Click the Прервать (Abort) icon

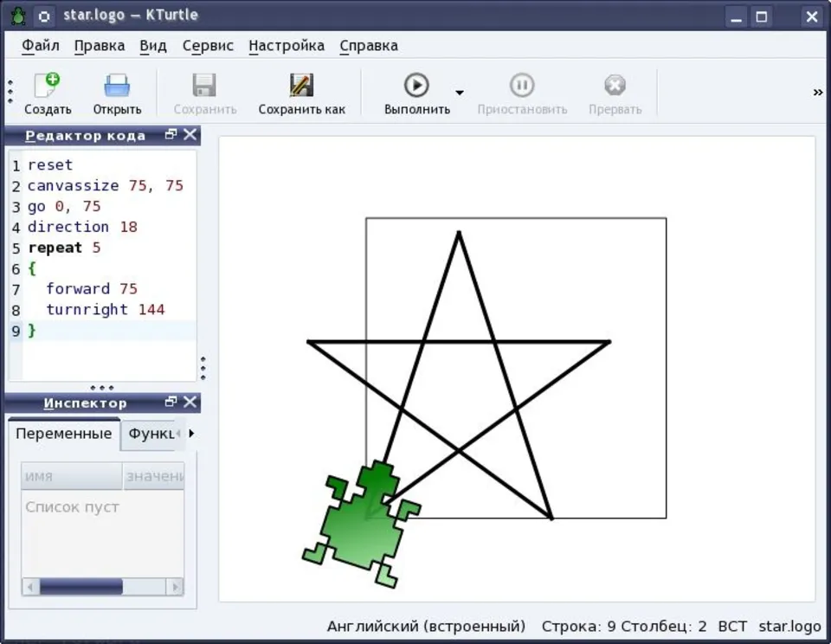615,85
